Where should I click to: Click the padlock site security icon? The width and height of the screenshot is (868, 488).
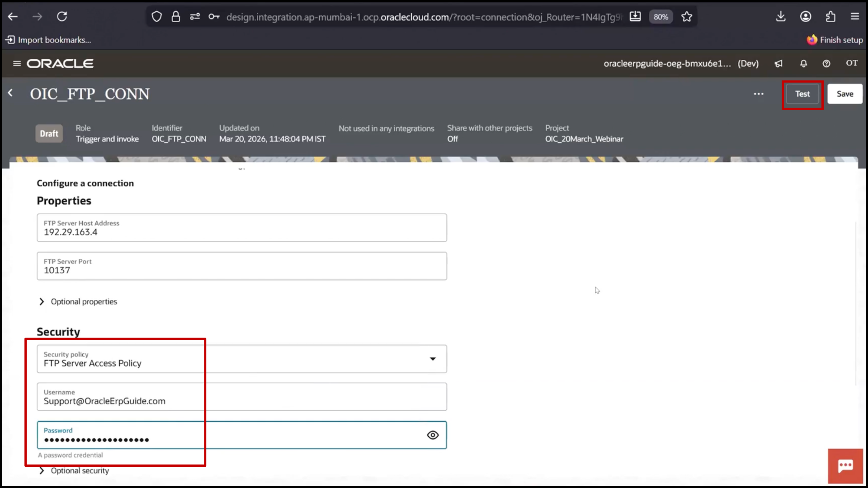point(176,17)
